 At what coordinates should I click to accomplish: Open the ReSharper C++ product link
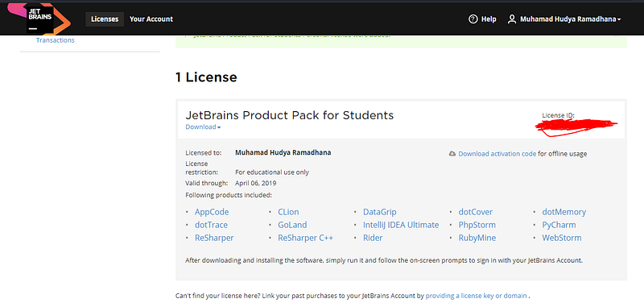pyautogui.click(x=306, y=238)
